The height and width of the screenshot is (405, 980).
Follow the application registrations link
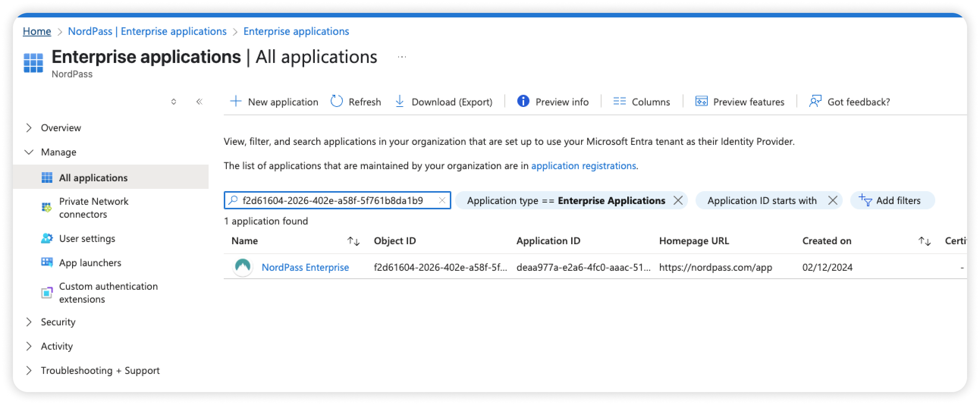coord(583,166)
